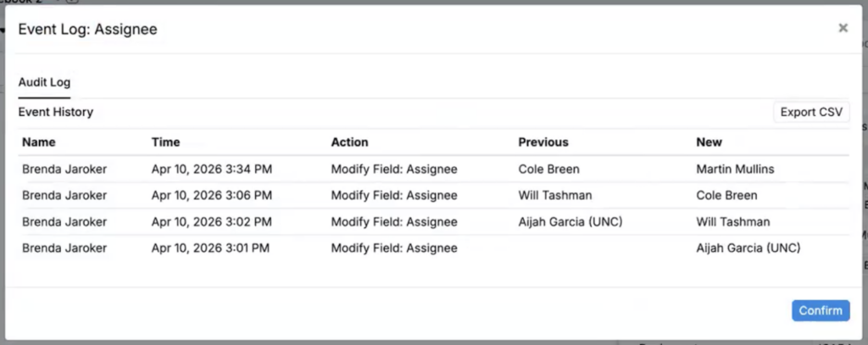Click the 3:34 PM timestamp entry

[x=212, y=169]
